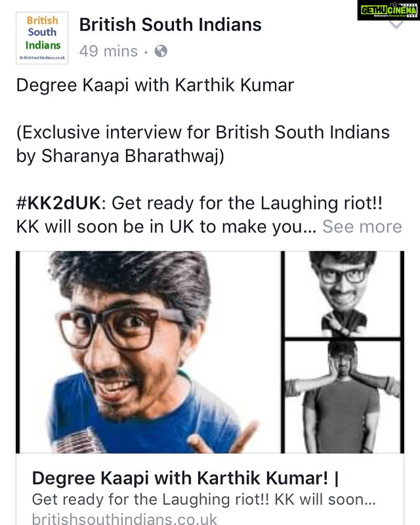The height and width of the screenshot is (525, 420).
Task: Click the Sharanya Bharathwaj byline text
Action: [x=132, y=156]
